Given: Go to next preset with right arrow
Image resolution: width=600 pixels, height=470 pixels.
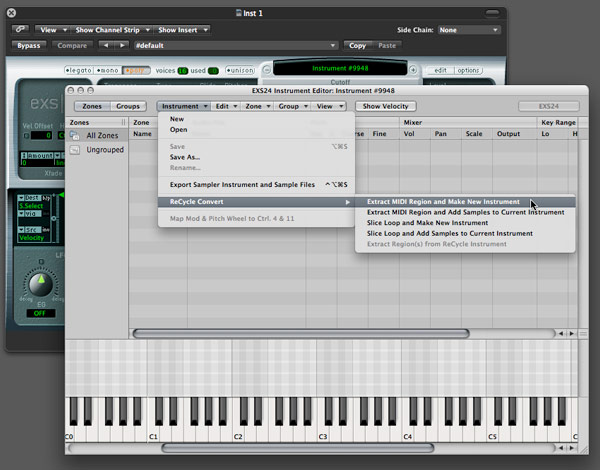Looking at the screenshot, I should (122, 45).
